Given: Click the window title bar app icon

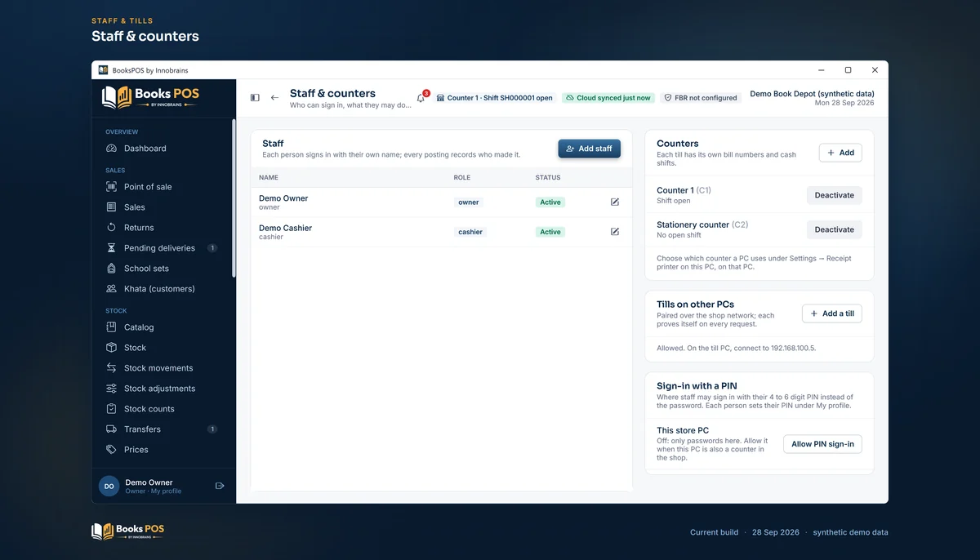Looking at the screenshot, I should (103, 70).
